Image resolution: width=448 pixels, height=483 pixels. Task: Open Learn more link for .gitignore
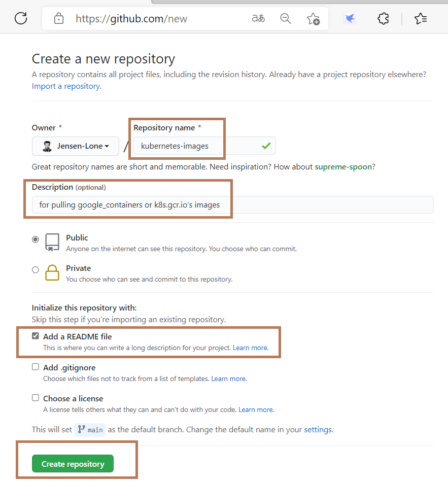(x=229, y=378)
